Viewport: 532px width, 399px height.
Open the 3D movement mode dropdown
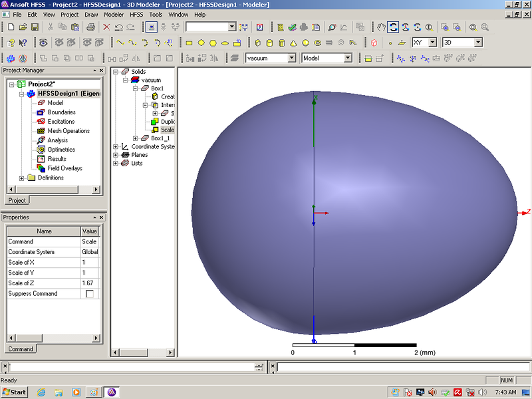[x=477, y=43]
